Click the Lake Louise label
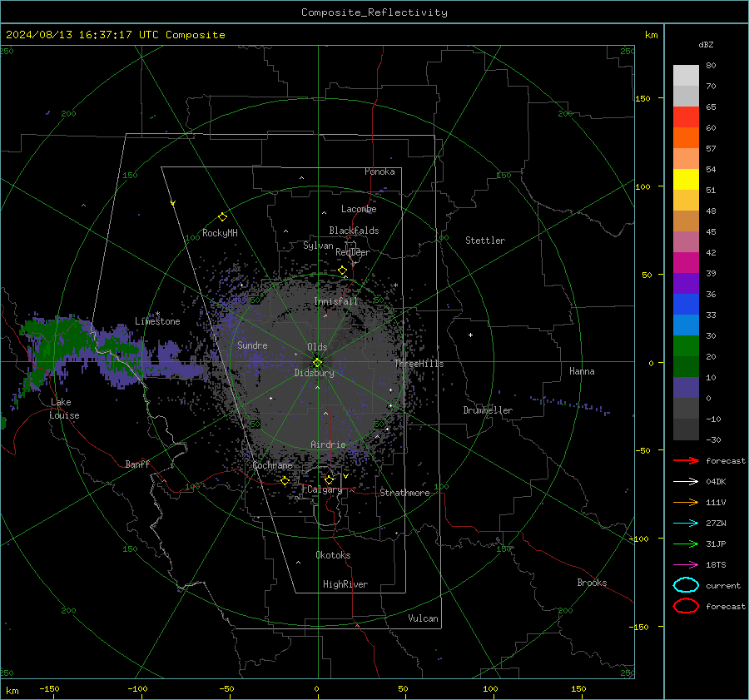This screenshot has width=749, height=700. click(x=64, y=409)
